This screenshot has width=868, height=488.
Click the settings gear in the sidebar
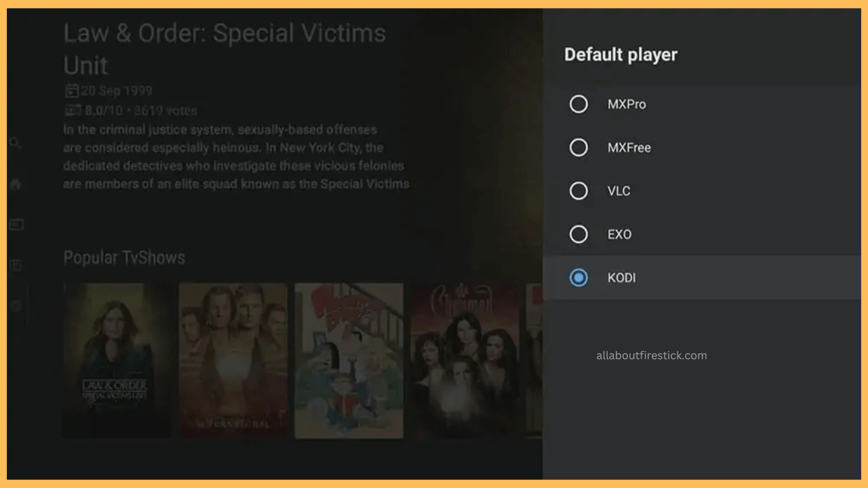(x=15, y=305)
